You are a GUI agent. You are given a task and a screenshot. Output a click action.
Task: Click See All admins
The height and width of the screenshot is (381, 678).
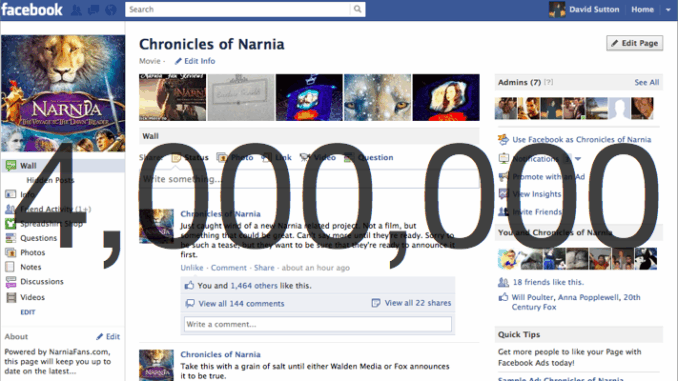click(646, 82)
